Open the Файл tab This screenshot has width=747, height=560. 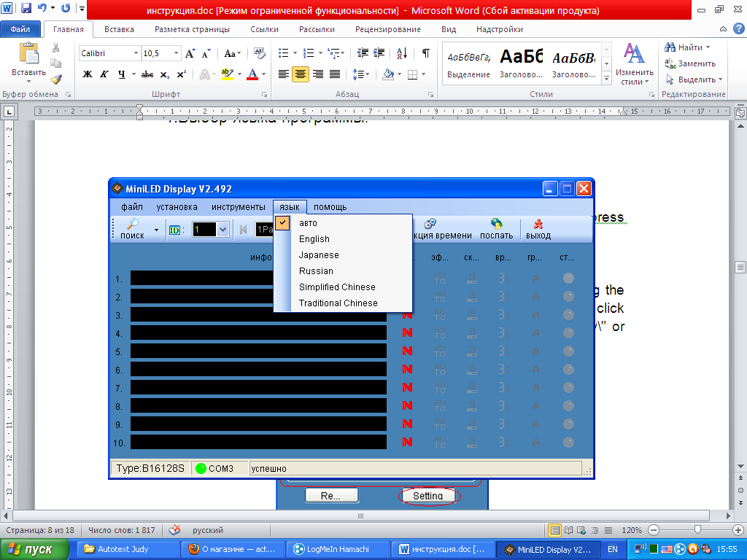click(20, 29)
